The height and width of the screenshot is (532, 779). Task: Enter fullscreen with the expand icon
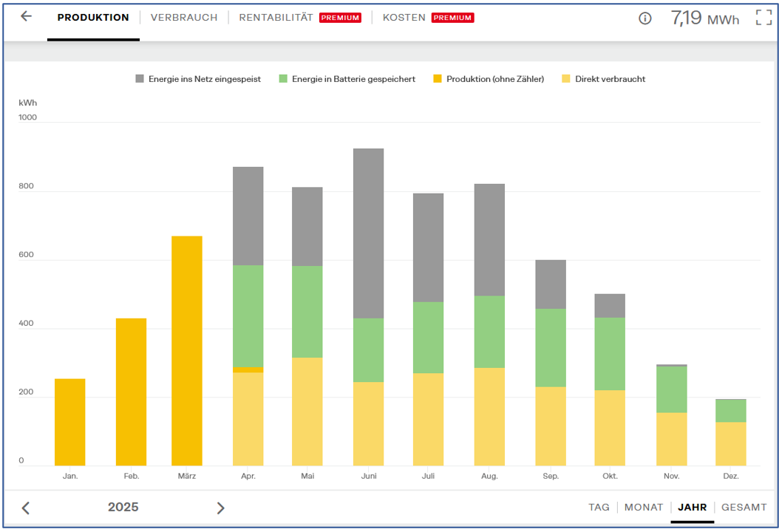pyautogui.click(x=763, y=18)
